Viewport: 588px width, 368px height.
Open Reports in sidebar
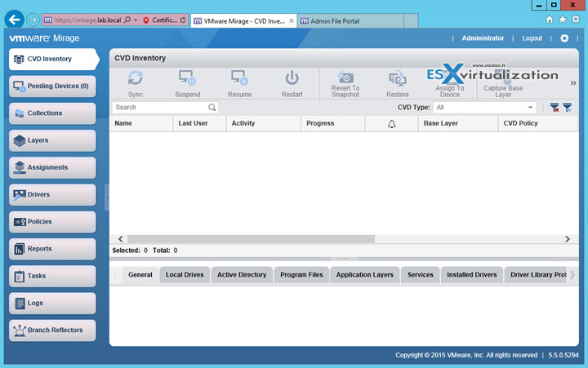click(52, 249)
